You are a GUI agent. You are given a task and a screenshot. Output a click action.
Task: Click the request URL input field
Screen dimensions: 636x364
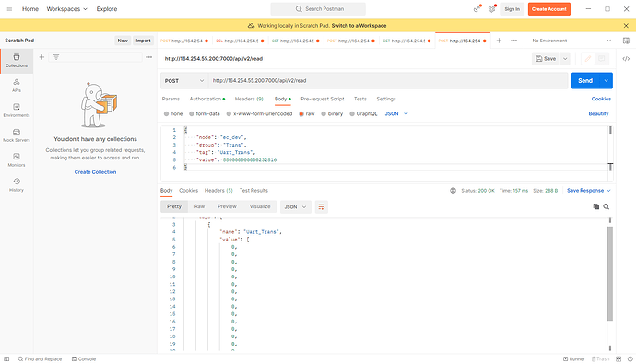[x=388, y=81]
